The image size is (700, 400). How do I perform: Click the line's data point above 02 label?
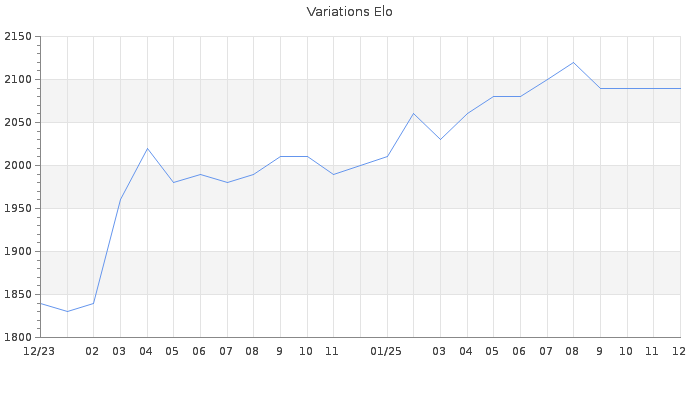pyautogui.click(x=93, y=303)
